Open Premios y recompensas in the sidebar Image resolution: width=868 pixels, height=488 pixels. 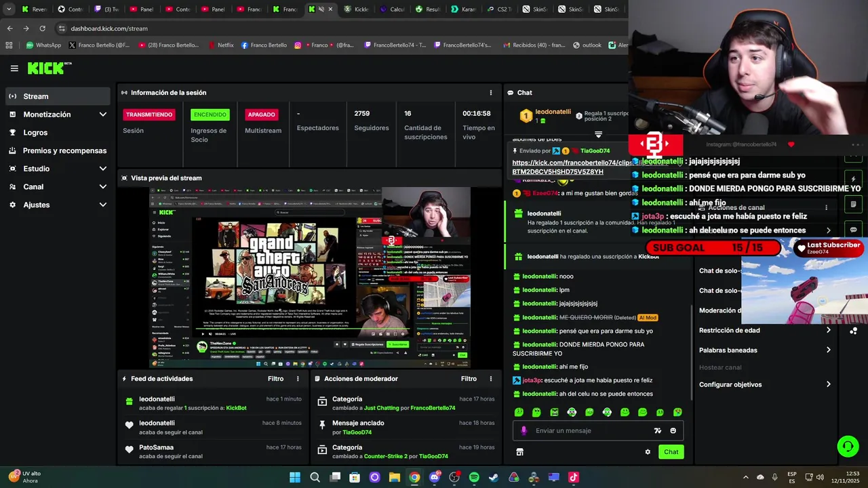point(58,150)
